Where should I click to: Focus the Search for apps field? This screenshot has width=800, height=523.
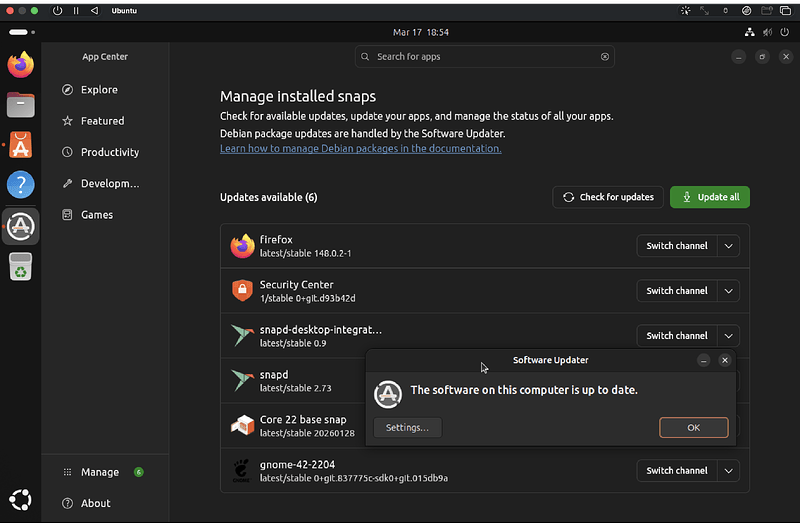click(x=484, y=57)
